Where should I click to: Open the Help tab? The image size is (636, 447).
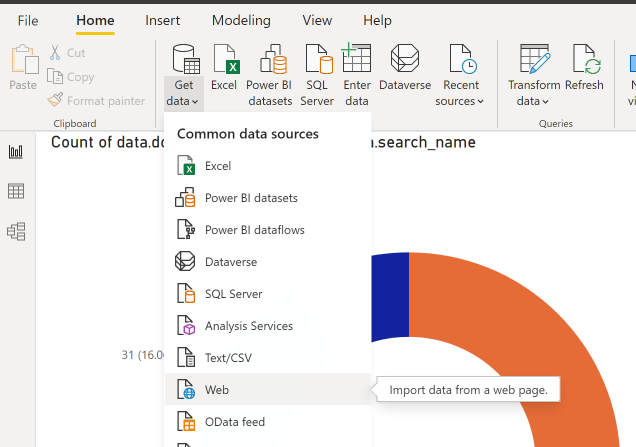pyautogui.click(x=377, y=20)
